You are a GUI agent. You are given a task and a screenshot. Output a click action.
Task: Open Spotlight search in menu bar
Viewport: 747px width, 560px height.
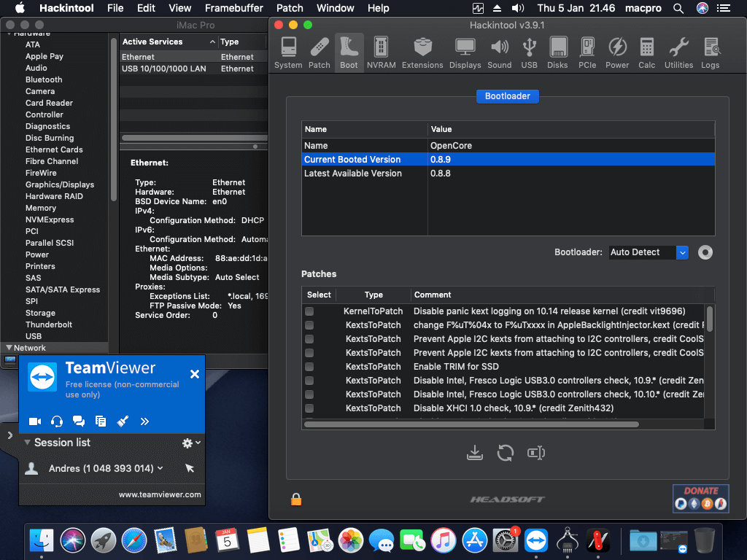[x=678, y=8]
